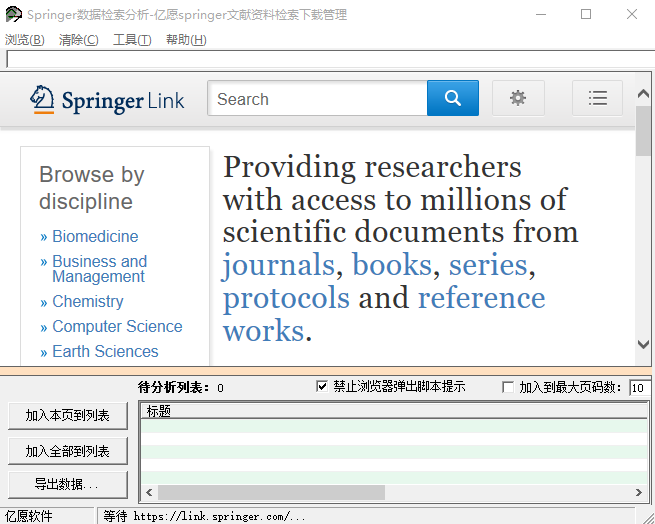The height and width of the screenshot is (524, 655).
Task: Open the 帮助(H) menu
Action: click(x=186, y=40)
